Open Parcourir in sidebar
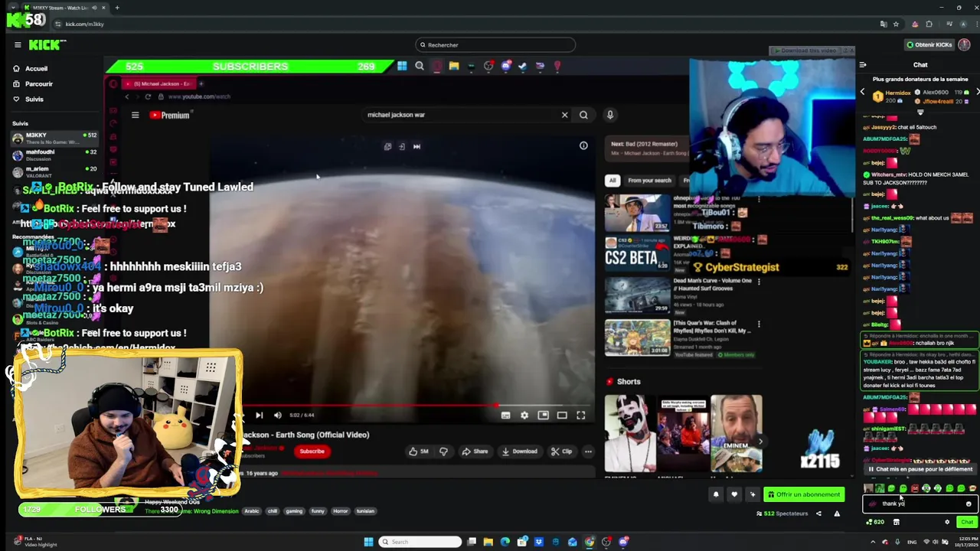 click(38, 83)
